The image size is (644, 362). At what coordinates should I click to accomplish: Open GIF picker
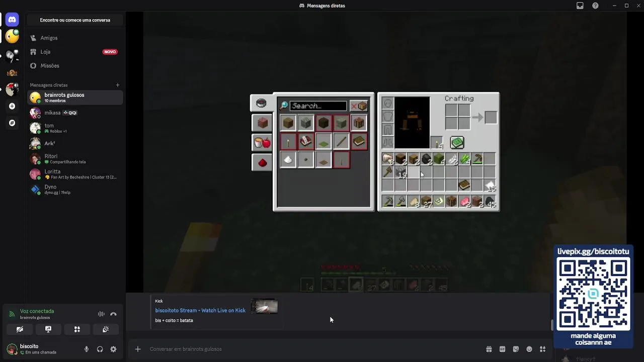tap(502, 349)
